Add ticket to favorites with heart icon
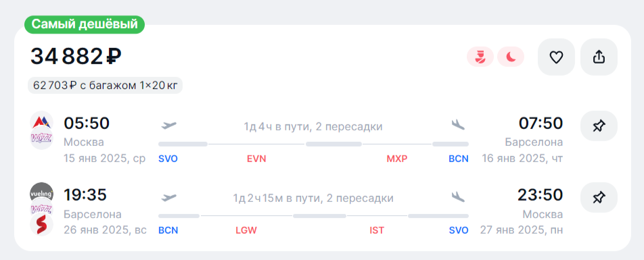Viewport: 644px width, 260px height. (x=556, y=57)
